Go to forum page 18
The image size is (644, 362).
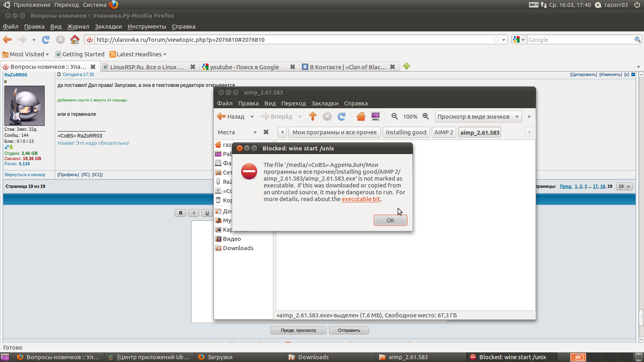(x=603, y=187)
